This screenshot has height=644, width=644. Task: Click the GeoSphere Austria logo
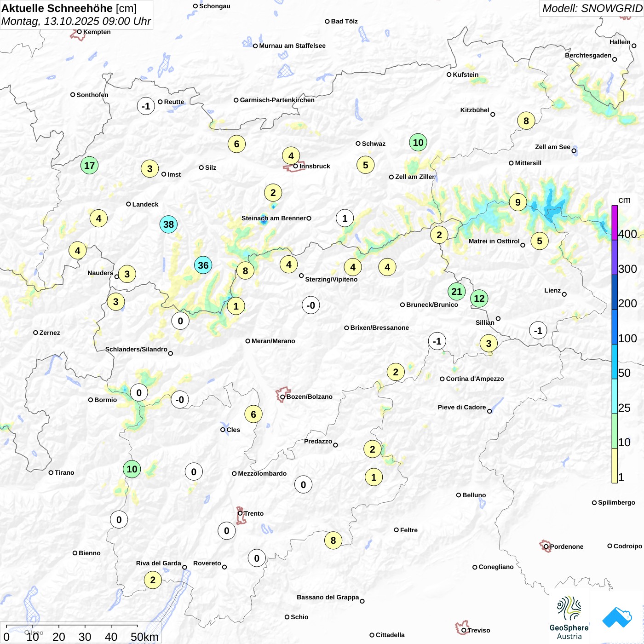[x=569, y=618]
